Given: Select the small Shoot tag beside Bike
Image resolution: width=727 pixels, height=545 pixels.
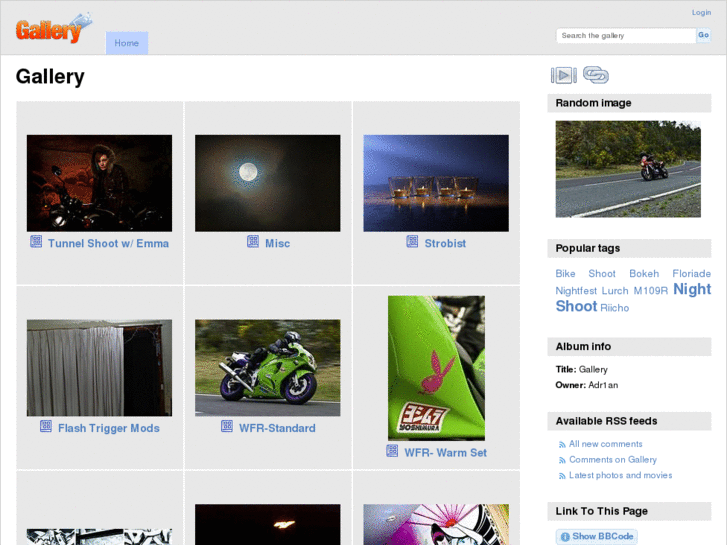Looking at the screenshot, I should pyautogui.click(x=602, y=274).
